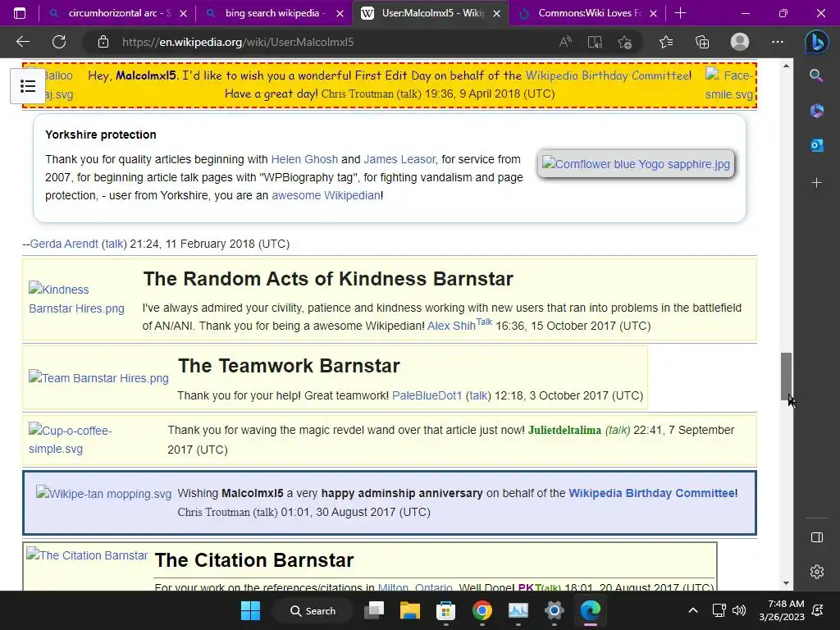Open Gerda Arendt user page link
The image size is (840, 630).
pyautogui.click(x=64, y=244)
